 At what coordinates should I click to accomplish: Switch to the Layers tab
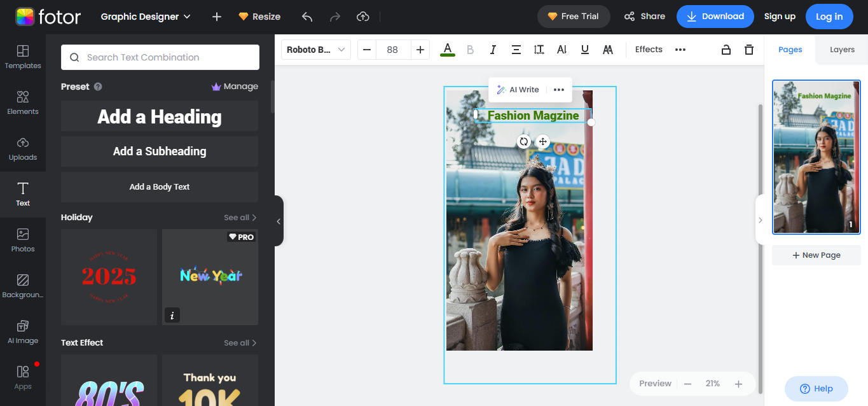(x=842, y=50)
